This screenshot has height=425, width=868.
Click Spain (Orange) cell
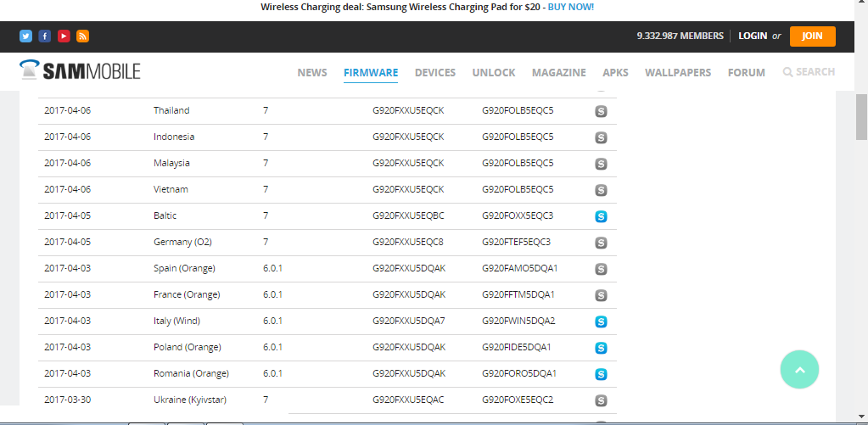[184, 268]
